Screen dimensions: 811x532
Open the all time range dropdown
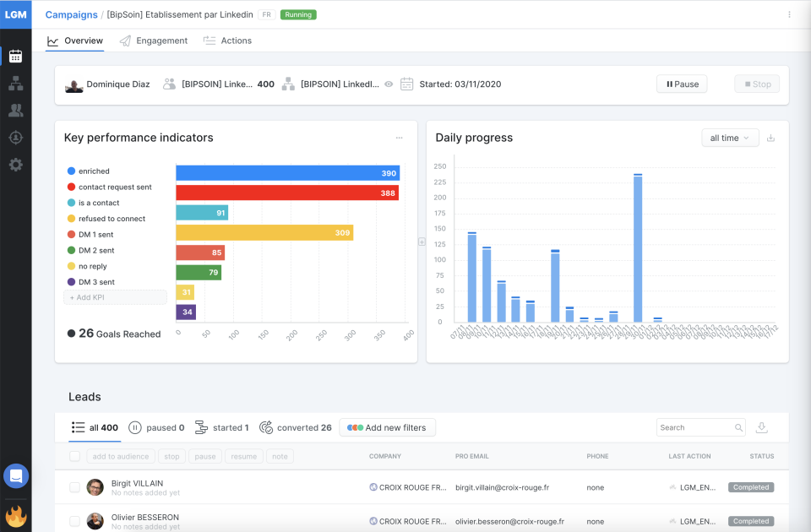tap(730, 138)
